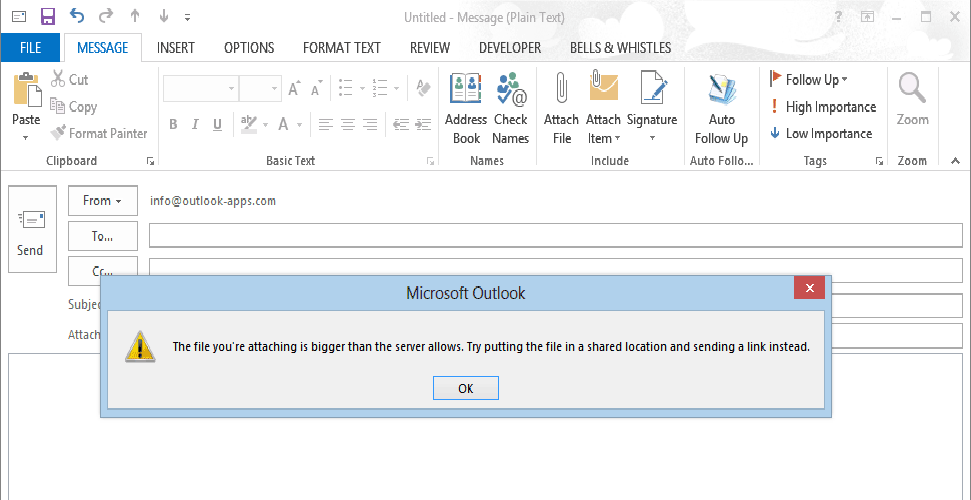The width and height of the screenshot is (971, 500).
Task: Open Customize Quick Access Toolbar dropdown
Action: pyautogui.click(x=188, y=17)
